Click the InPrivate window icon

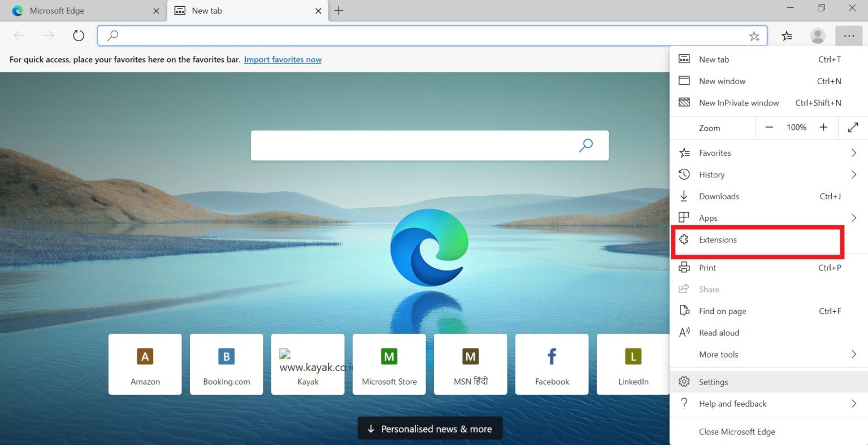point(684,102)
